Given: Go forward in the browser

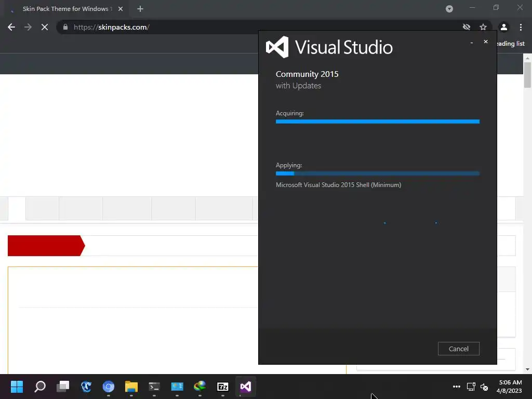Looking at the screenshot, I should pyautogui.click(x=28, y=27).
